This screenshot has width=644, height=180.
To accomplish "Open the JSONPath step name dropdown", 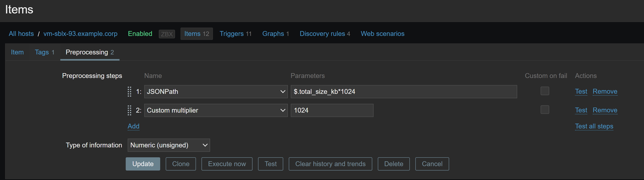I will point(216,91).
